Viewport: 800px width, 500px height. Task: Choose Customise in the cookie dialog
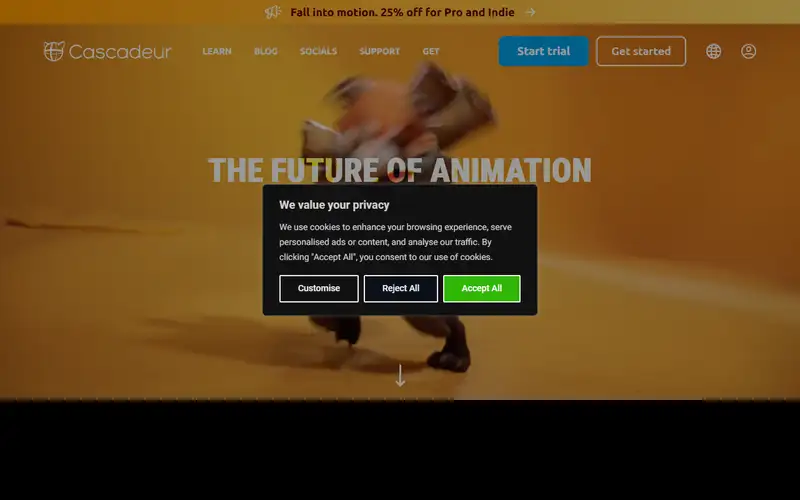tap(319, 288)
